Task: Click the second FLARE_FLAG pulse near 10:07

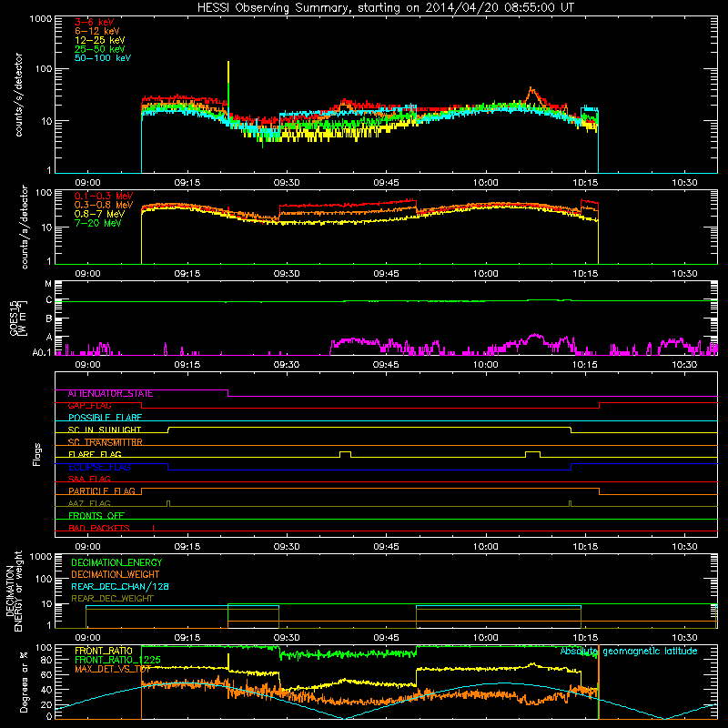Action: 532,454
